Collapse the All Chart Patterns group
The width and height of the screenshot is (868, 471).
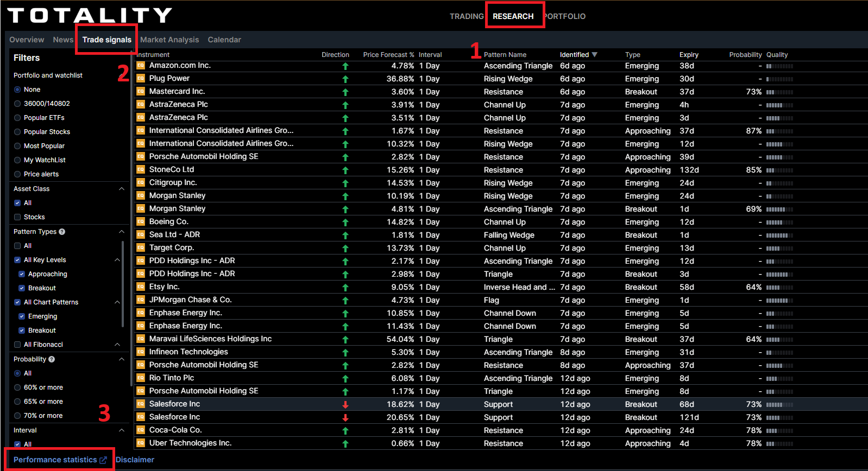117,302
